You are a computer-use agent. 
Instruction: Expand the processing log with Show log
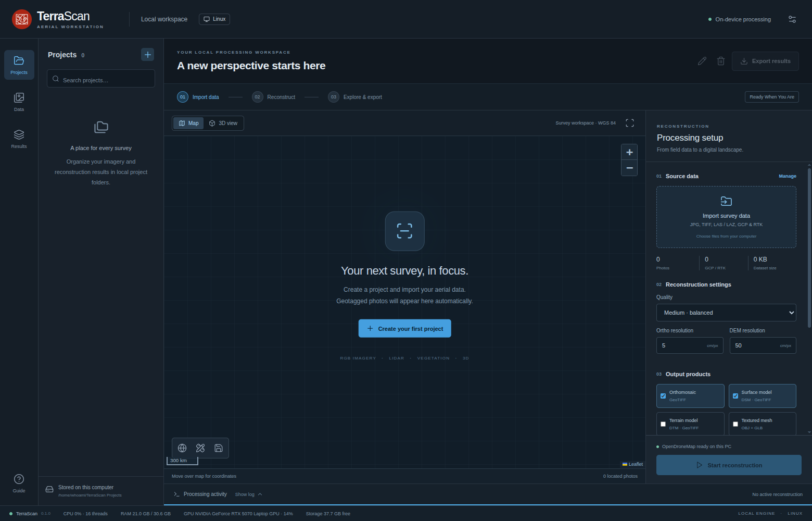point(248,494)
